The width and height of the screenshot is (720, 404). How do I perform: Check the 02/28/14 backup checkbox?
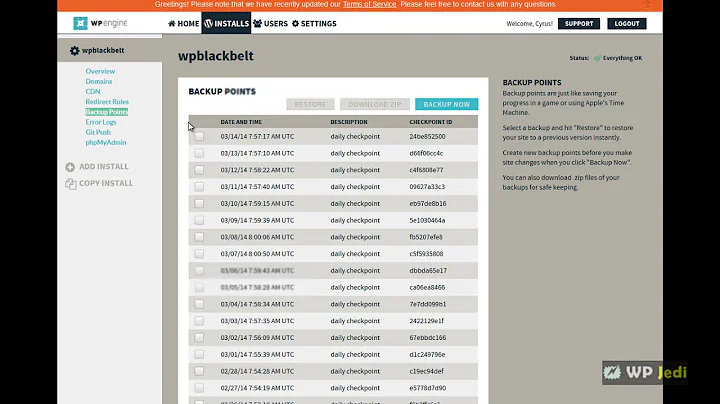pyautogui.click(x=199, y=371)
